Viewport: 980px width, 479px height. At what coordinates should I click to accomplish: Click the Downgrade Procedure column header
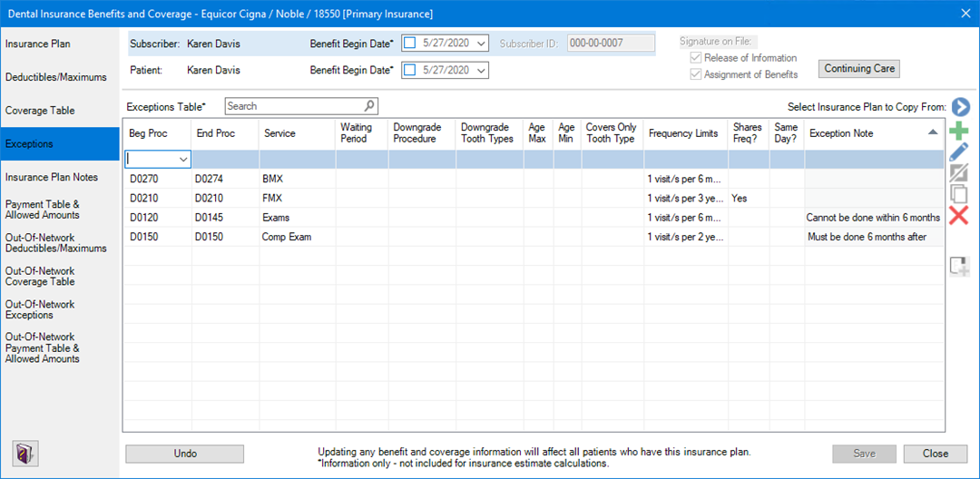pos(422,133)
